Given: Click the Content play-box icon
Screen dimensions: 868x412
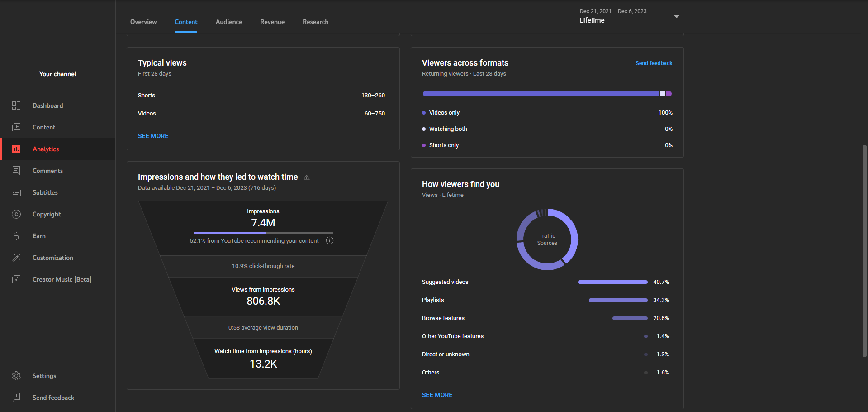Looking at the screenshot, I should pos(16,127).
